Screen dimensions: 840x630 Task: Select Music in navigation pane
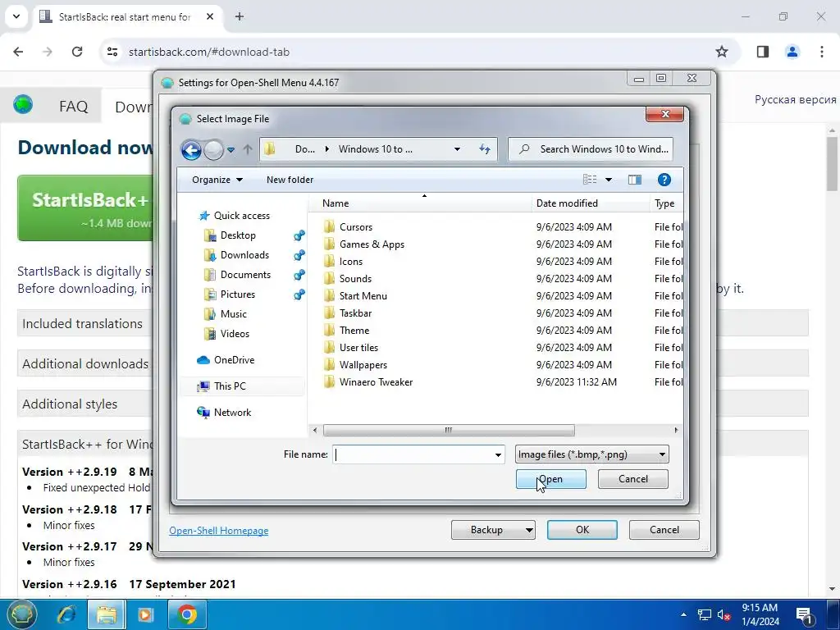click(234, 314)
